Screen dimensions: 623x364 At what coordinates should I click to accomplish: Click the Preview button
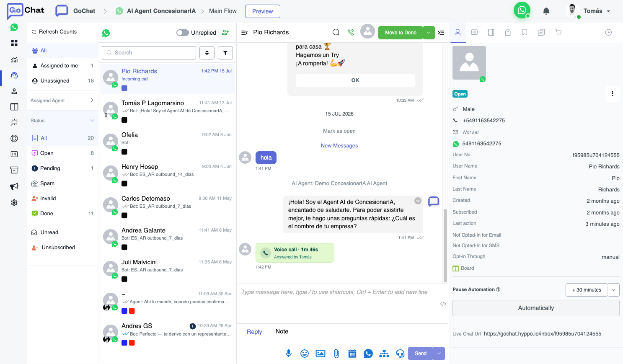point(263,11)
